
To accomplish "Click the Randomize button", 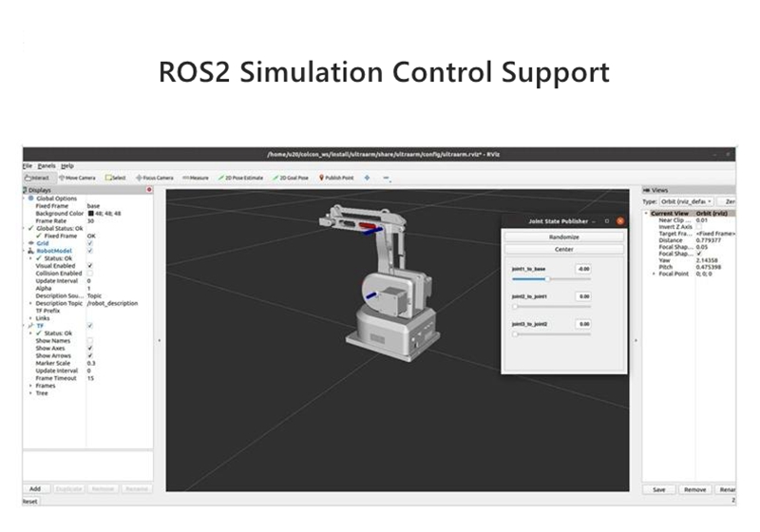I will pyautogui.click(x=563, y=237).
